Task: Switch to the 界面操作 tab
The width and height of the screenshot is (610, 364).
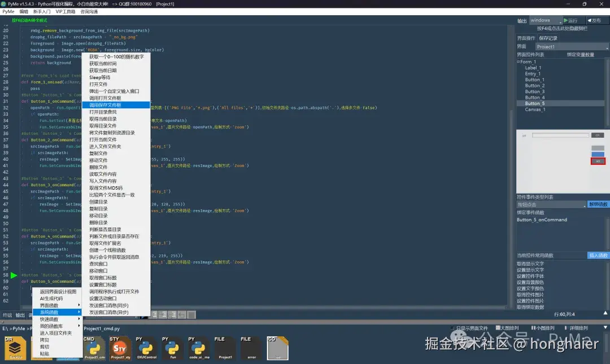Action: (x=526, y=38)
